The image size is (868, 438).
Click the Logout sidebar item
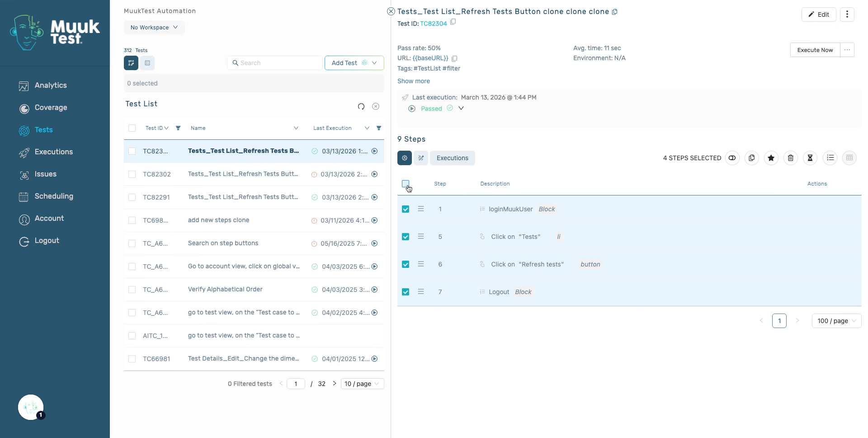(39, 241)
